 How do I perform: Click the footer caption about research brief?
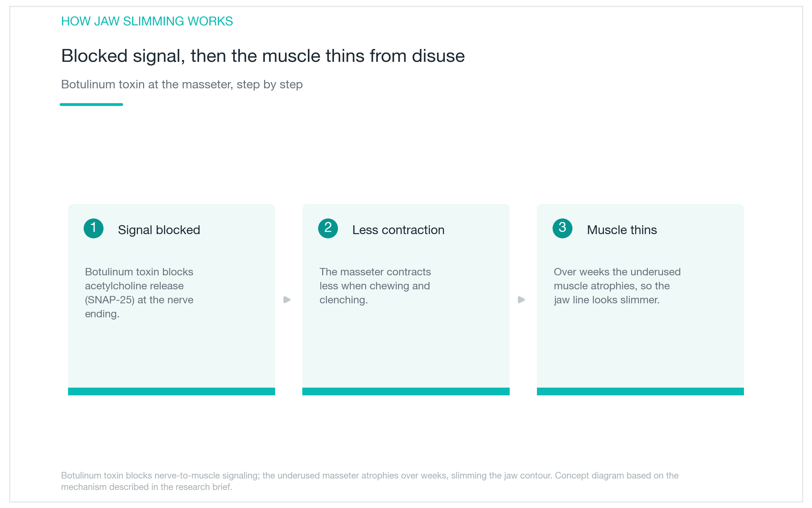point(370,481)
